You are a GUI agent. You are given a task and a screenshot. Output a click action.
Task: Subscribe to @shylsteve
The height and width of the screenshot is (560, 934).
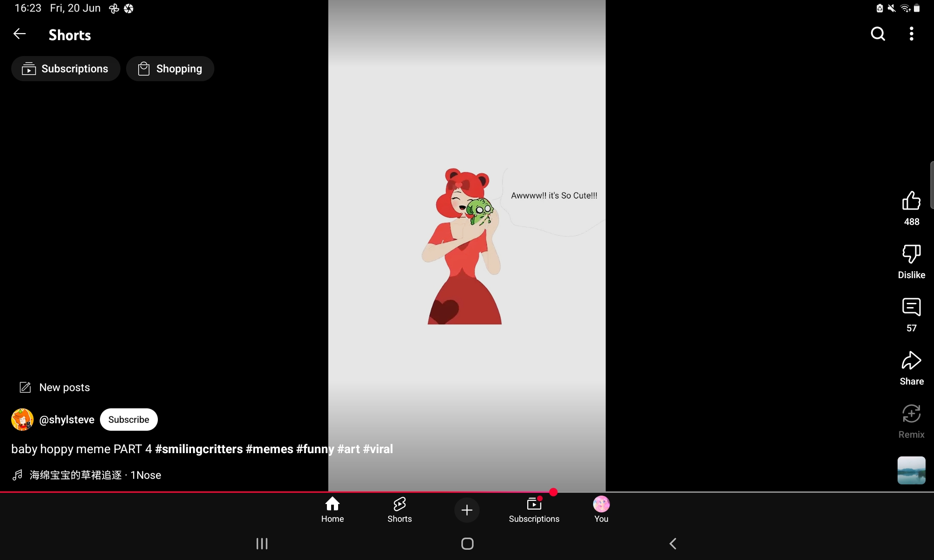(129, 420)
